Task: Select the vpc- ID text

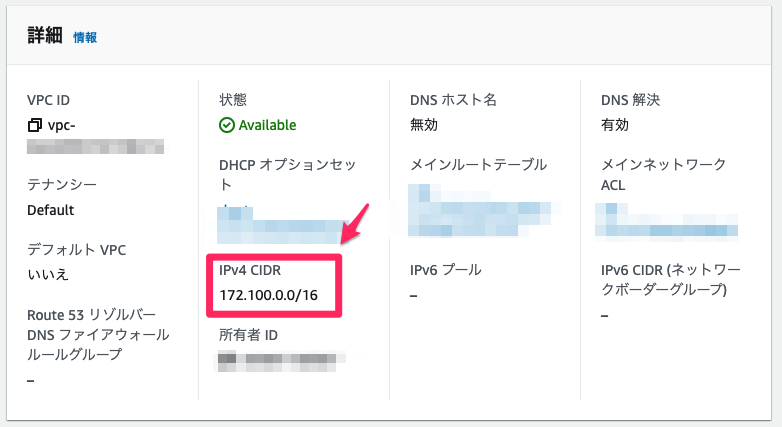Action: click(x=61, y=125)
